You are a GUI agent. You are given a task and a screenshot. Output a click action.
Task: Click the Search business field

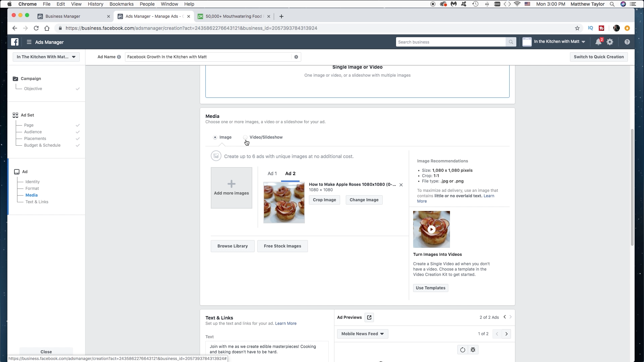click(x=451, y=42)
